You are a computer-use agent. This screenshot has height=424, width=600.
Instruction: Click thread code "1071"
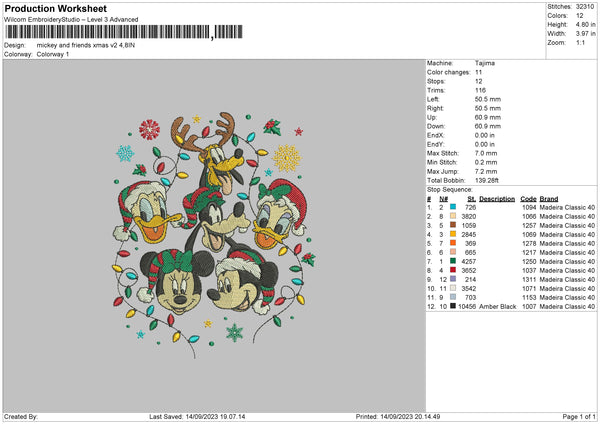pos(529,289)
